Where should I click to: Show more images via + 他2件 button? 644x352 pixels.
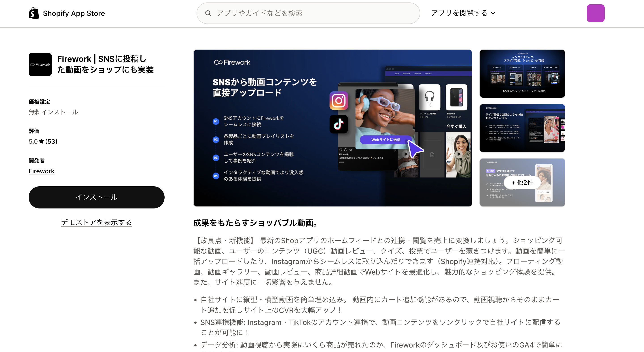pos(522,182)
